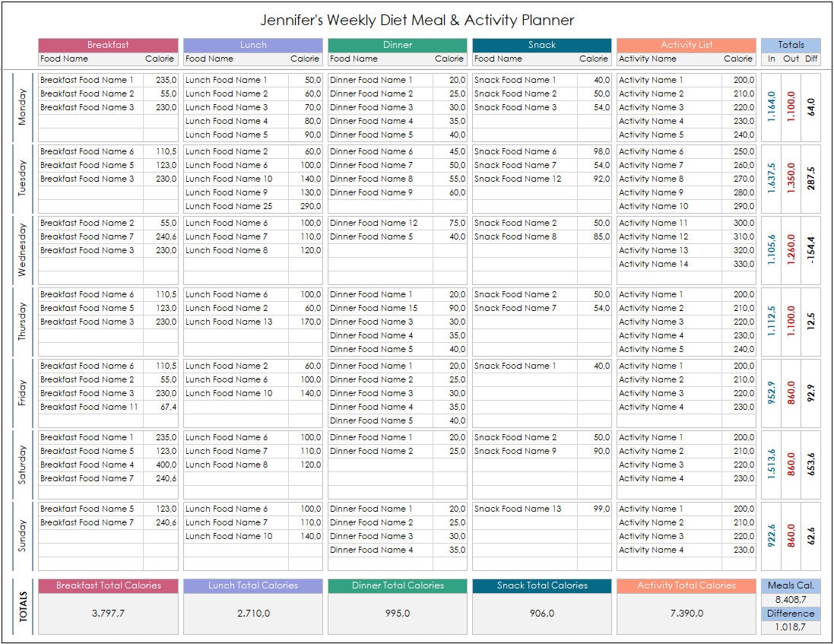The image size is (834, 644).
Task: Click the "Activity Name 11" cell
Action: 669,223
